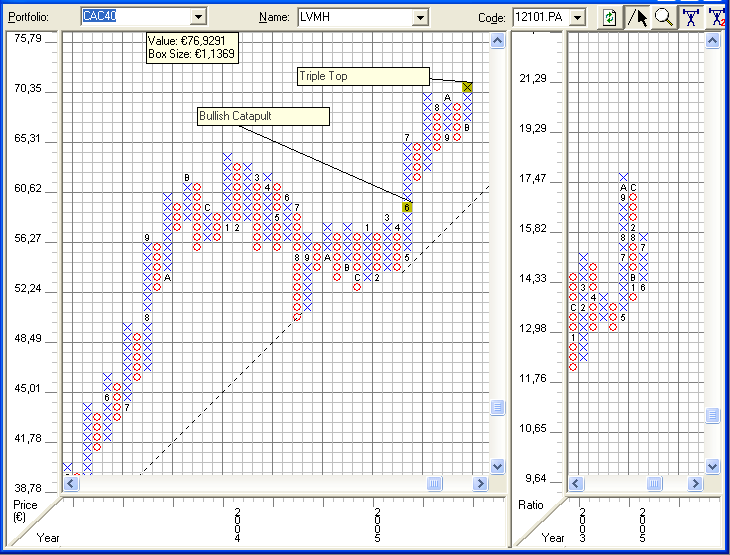730x555 pixels.
Task: Click the Code 12101.PA text field
Action: [542, 17]
